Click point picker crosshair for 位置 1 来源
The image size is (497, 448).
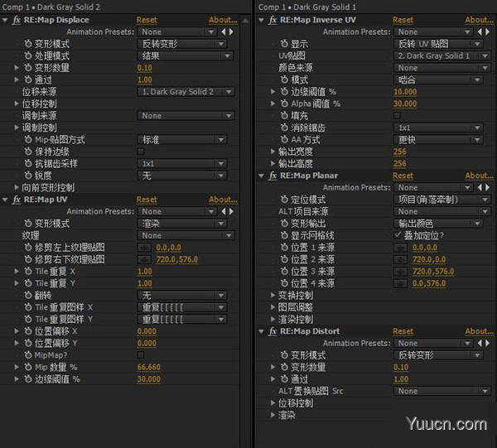(x=400, y=248)
